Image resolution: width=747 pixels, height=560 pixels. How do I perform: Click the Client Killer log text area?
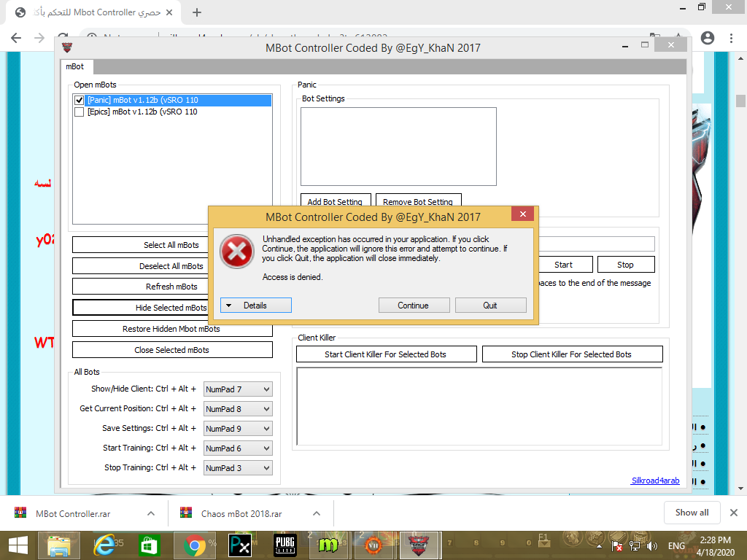[x=479, y=406]
